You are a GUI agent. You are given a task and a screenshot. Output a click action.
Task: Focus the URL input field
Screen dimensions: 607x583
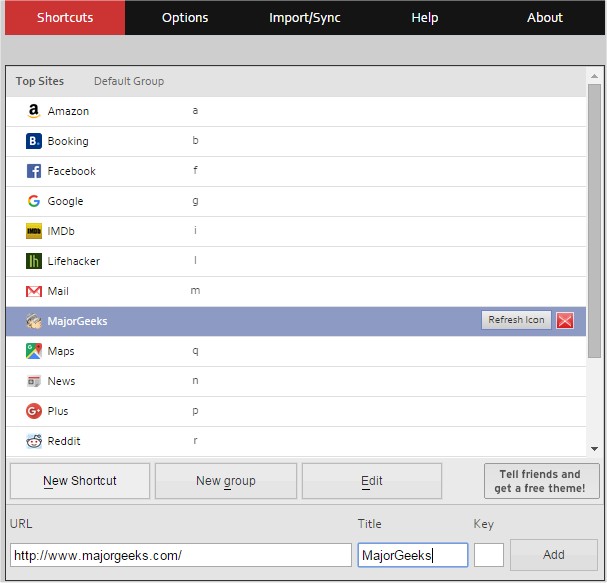(x=181, y=555)
